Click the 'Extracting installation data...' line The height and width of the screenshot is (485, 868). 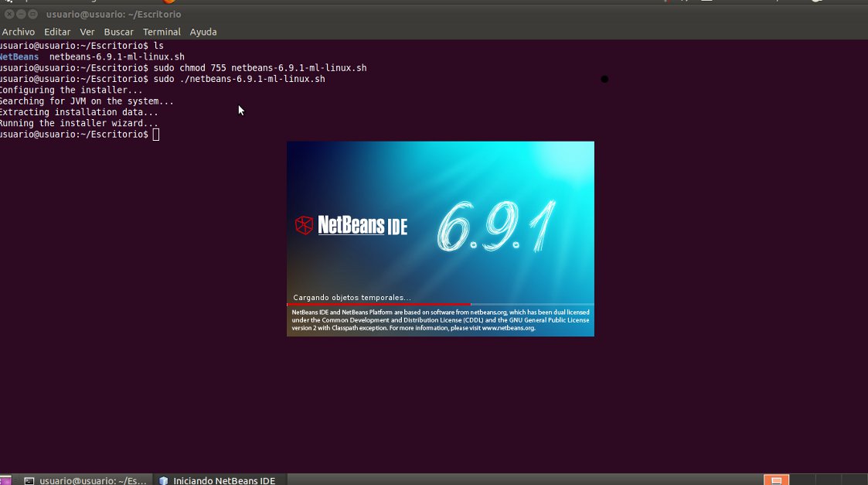pos(79,112)
